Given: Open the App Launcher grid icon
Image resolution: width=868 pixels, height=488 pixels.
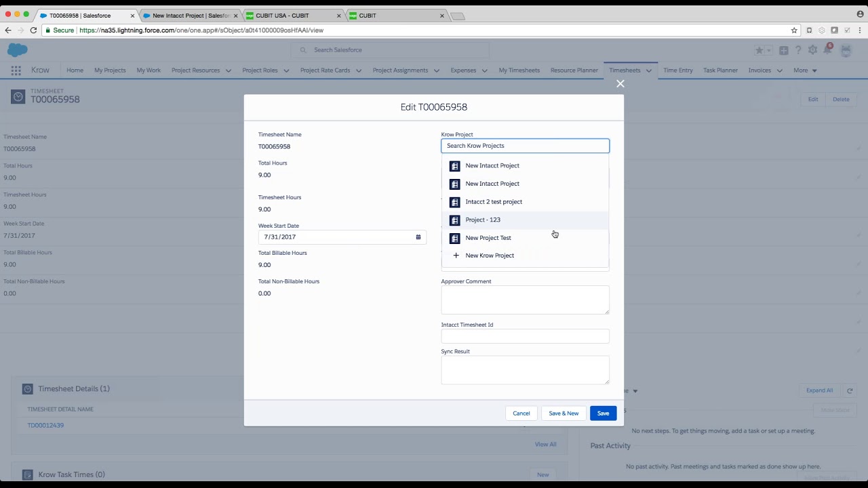Looking at the screenshot, I should pyautogui.click(x=16, y=70).
